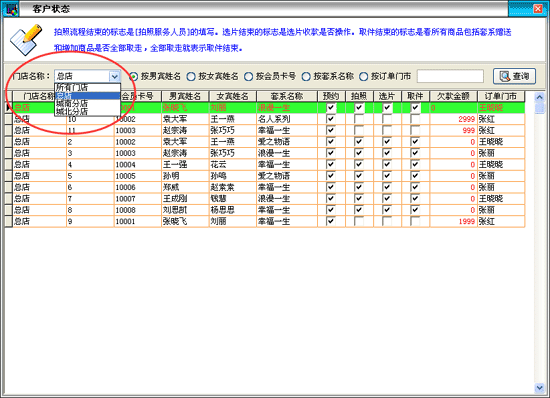Select the 按男宾姓名 radio button
Viewport: 550px width, 398px height.
click(134, 76)
